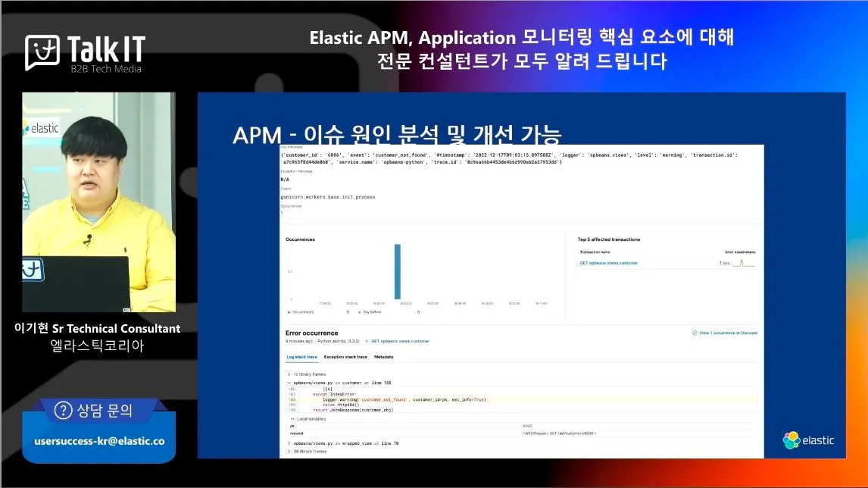Image resolution: width=868 pixels, height=488 pixels.
Task: Click the Transaction name column header
Action: (x=595, y=252)
